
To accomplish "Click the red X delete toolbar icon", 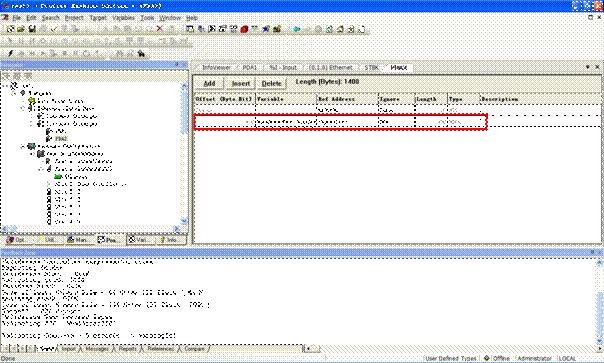I will 159,29.
